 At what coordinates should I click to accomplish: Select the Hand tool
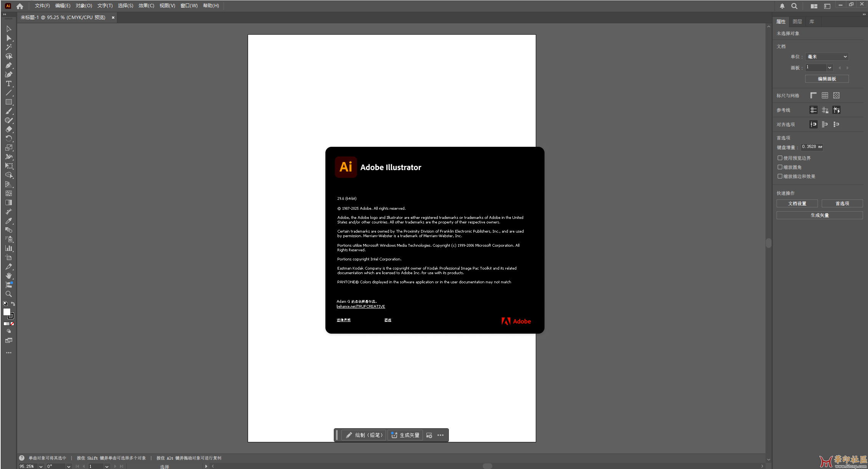pos(9,276)
